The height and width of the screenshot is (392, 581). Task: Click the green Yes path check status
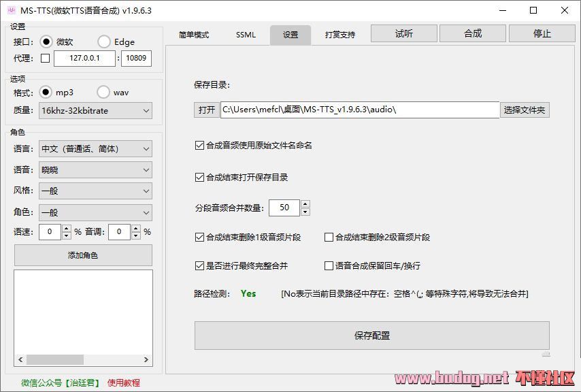pyautogui.click(x=248, y=294)
